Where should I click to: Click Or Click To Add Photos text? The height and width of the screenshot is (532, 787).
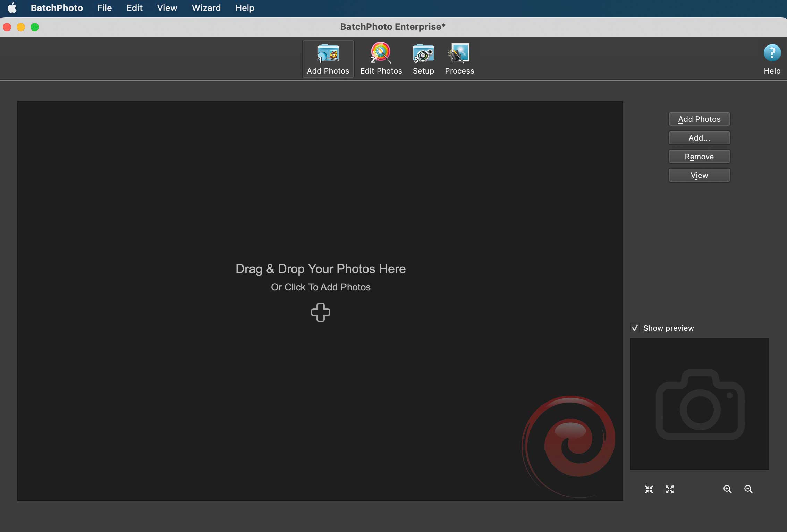click(321, 287)
